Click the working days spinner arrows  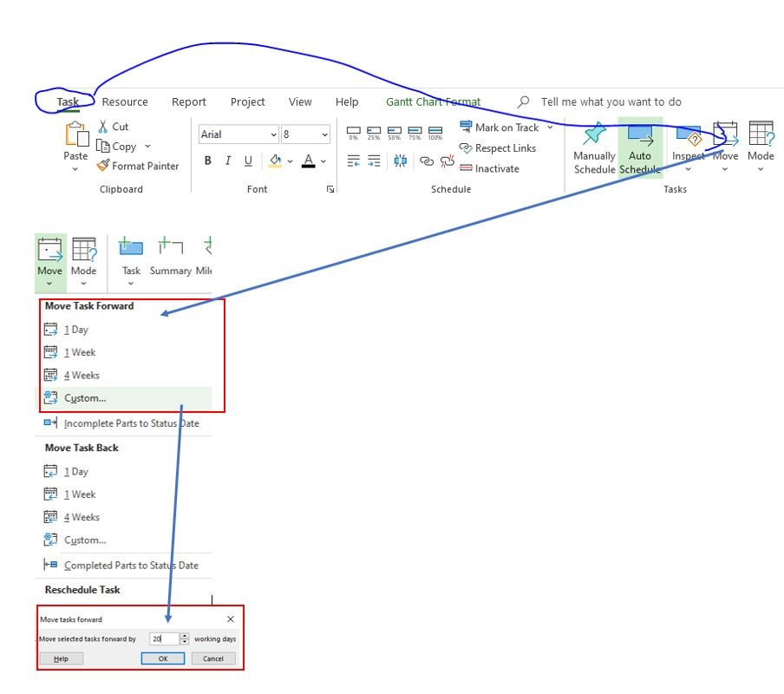click(x=185, y=638)
